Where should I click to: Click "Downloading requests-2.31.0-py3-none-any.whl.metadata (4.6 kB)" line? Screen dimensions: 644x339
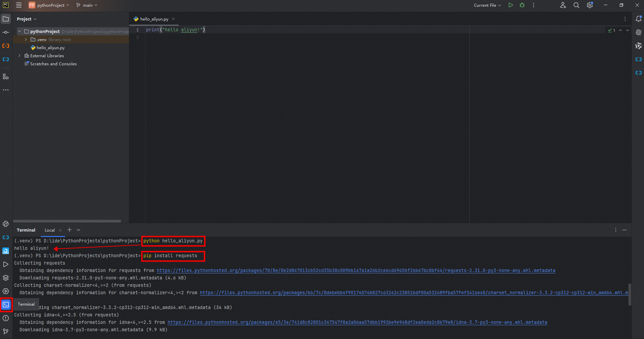click(103, 278)
